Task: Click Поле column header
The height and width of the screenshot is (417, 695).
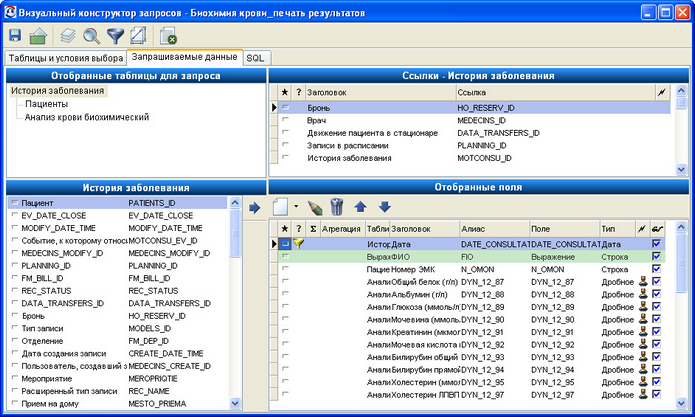Action: (x=564, y=229)
